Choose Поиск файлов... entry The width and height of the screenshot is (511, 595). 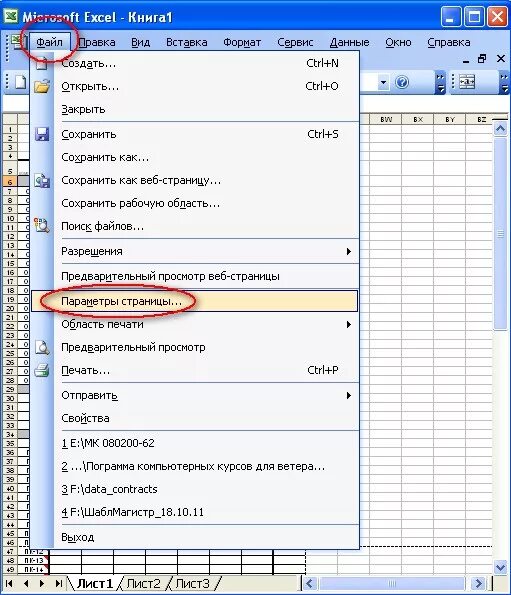click(195, 227)
